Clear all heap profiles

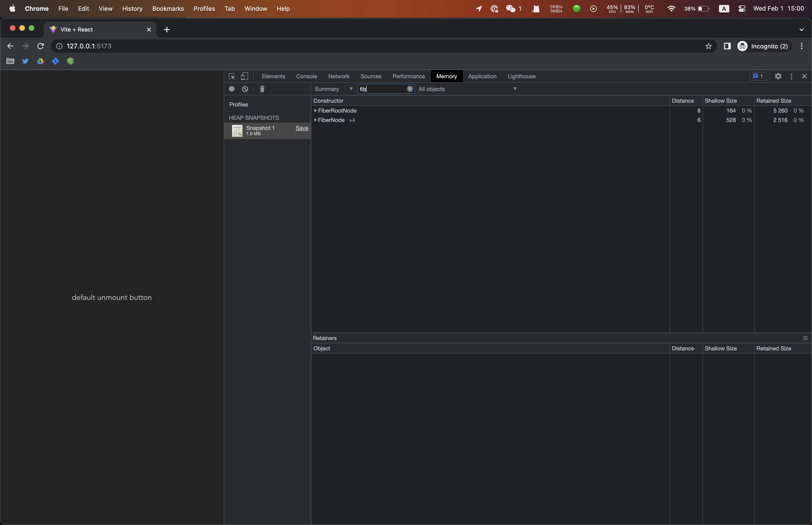(x=245, y=89)
